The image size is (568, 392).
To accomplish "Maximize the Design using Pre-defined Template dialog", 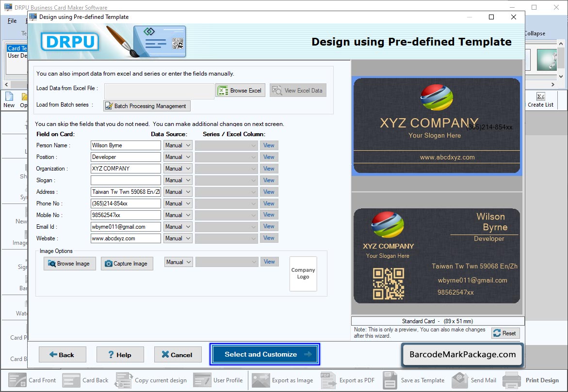I will (x=491, y=17).
